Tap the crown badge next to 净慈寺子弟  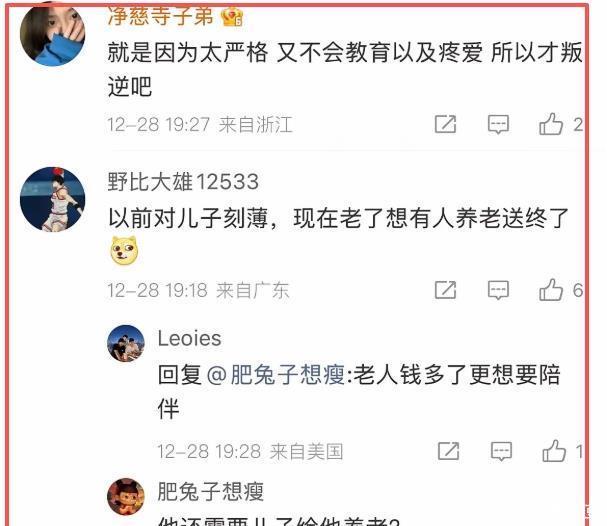pyautogui.click(x=231, y=17)
